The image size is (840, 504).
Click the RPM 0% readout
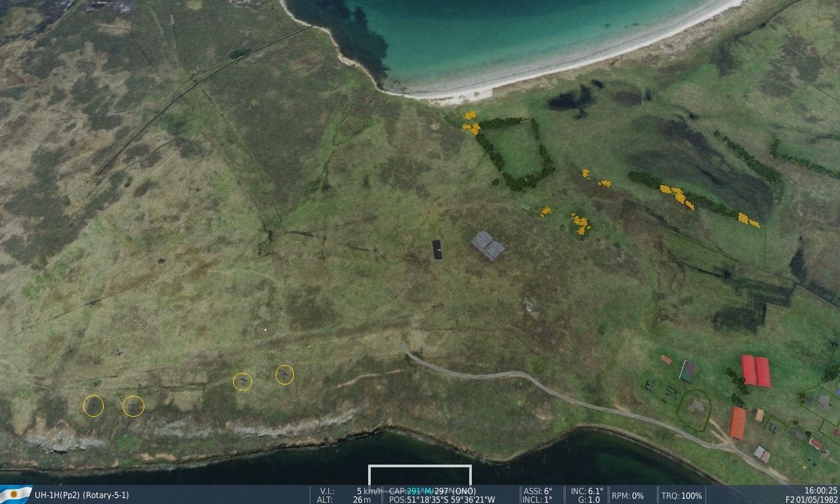[627, 495]
